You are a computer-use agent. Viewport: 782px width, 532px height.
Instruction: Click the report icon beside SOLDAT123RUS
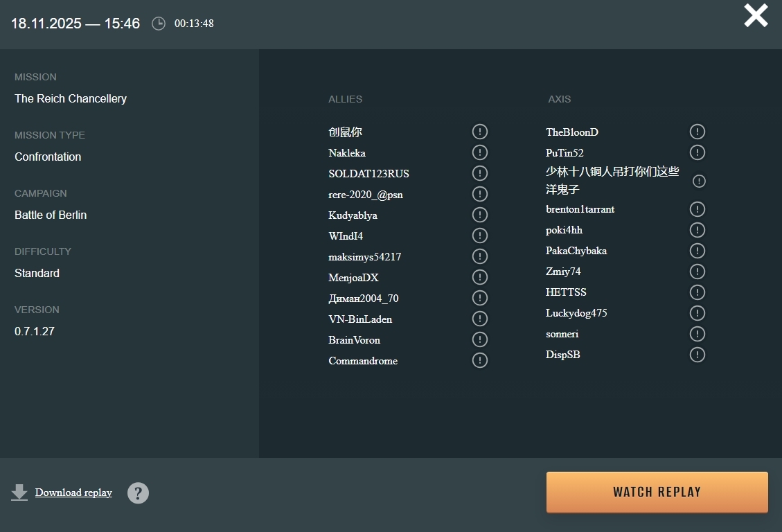[x=479, y=173]
